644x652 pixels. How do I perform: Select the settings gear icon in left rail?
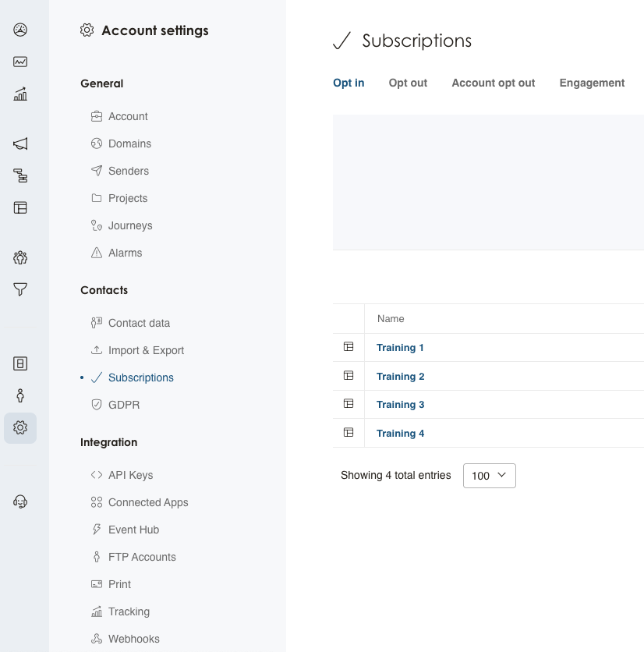click(20, 427)
